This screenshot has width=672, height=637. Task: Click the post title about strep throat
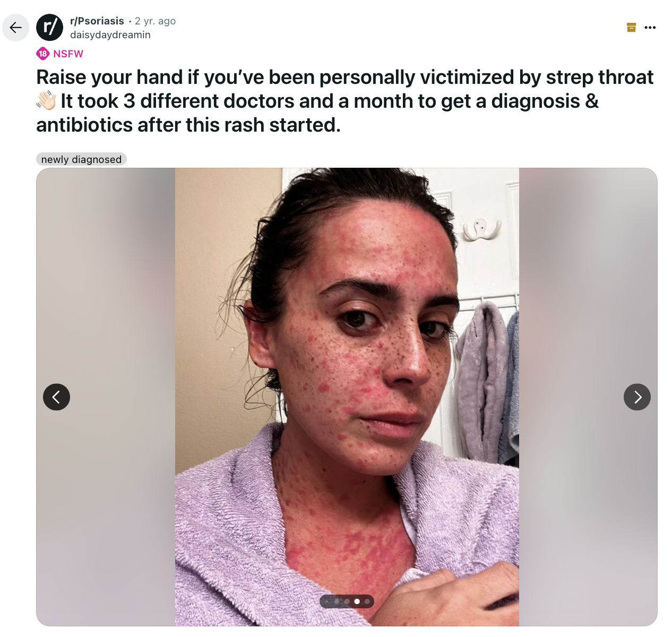[345, 101]
